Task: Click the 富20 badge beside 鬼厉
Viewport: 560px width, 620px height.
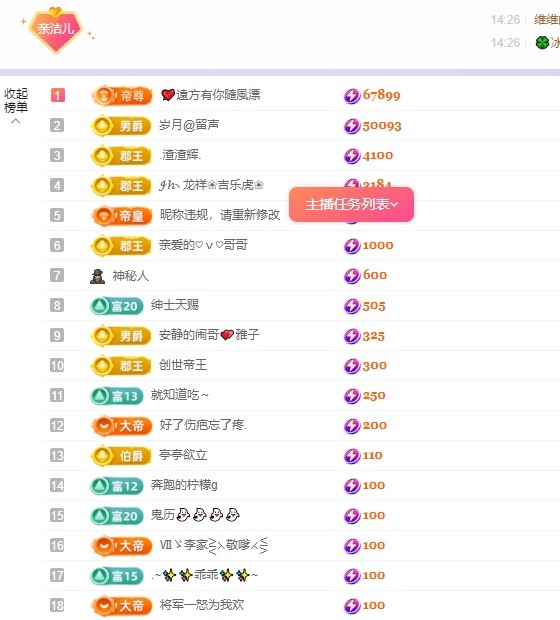Action: [x=117, y=516]
